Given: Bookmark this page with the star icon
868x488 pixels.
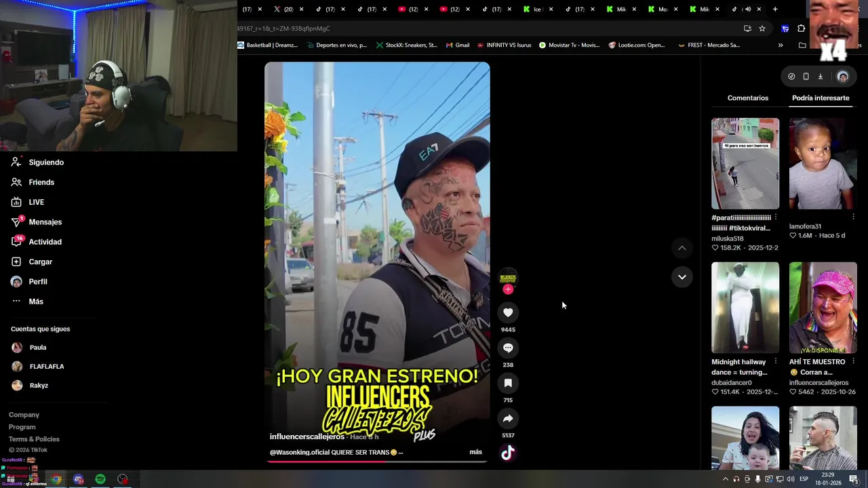Looking at the screenshot, I should [x=762, y=28].
